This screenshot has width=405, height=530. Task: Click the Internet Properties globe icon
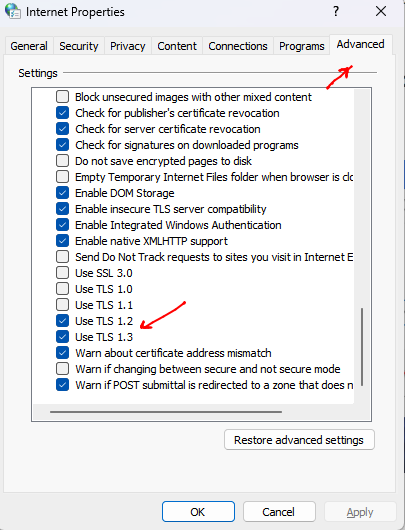point(13,11)
